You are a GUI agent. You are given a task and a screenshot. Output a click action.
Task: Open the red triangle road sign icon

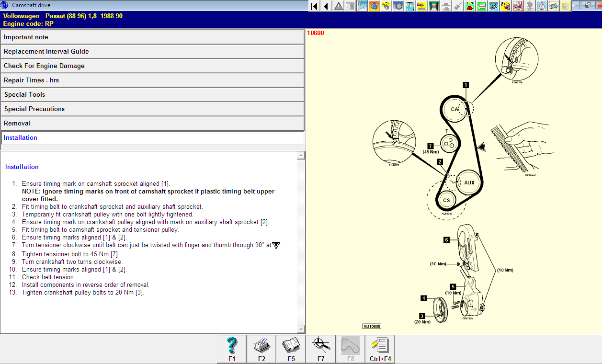click(x=542, y=6)
